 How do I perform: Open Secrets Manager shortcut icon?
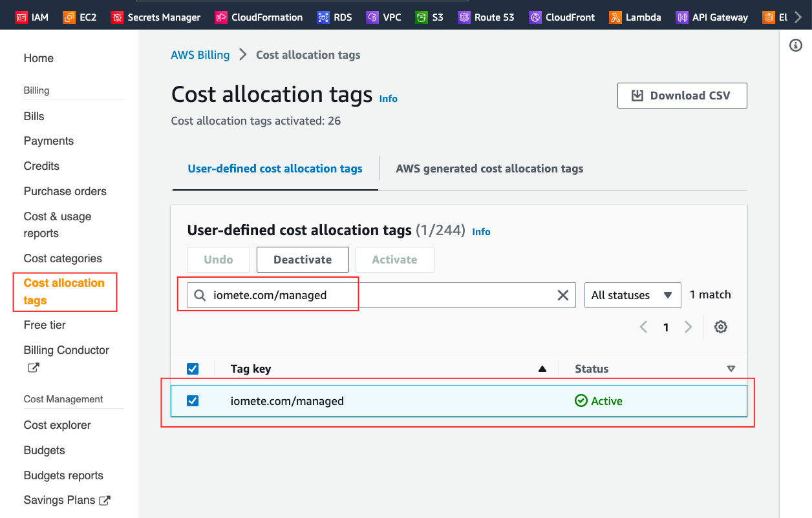(117, 17)
